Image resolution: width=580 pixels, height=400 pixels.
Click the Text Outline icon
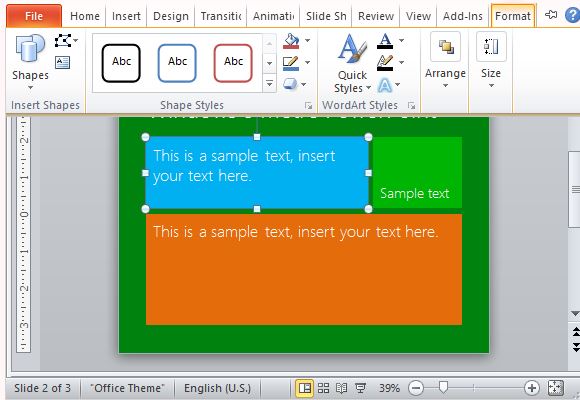pos(385,63)
